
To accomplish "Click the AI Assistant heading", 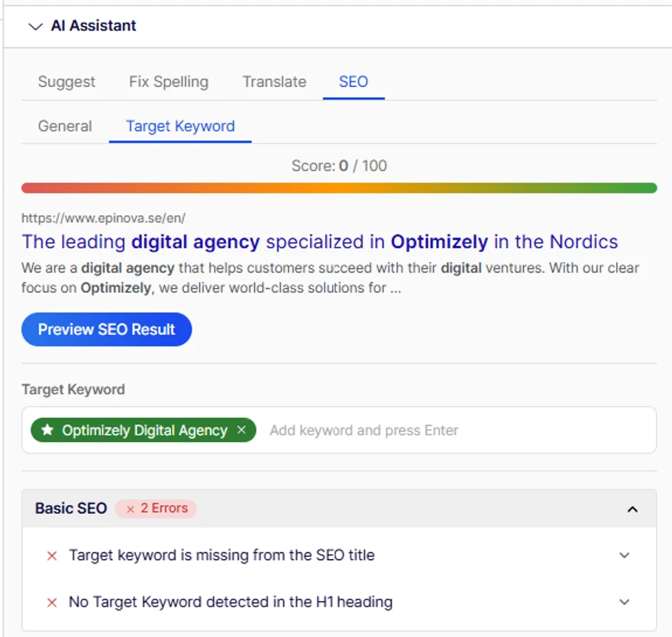I will tap(93, 26).
